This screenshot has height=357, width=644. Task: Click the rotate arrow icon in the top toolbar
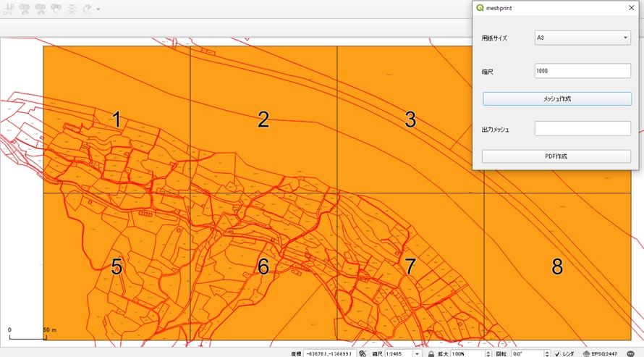click(87, 9)
